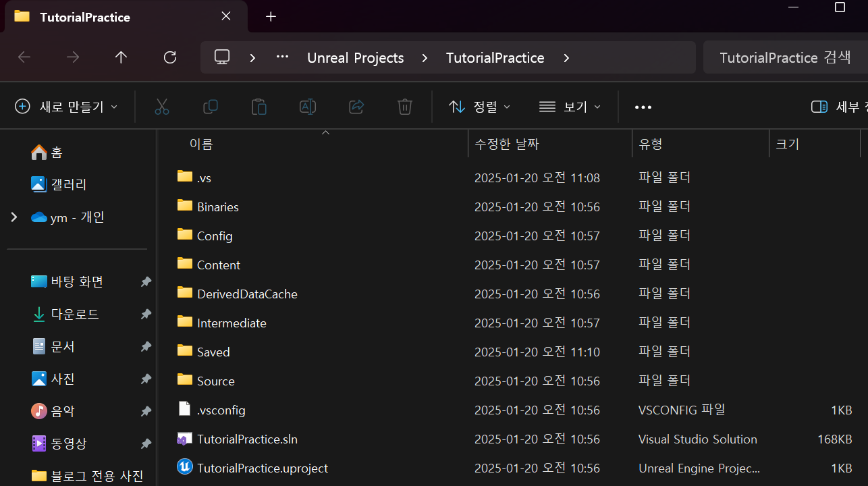Image resolution: width=868 pixels, height=486 pixels.
Task: Select the Intermediate folder name
Action: coord(232,323)
